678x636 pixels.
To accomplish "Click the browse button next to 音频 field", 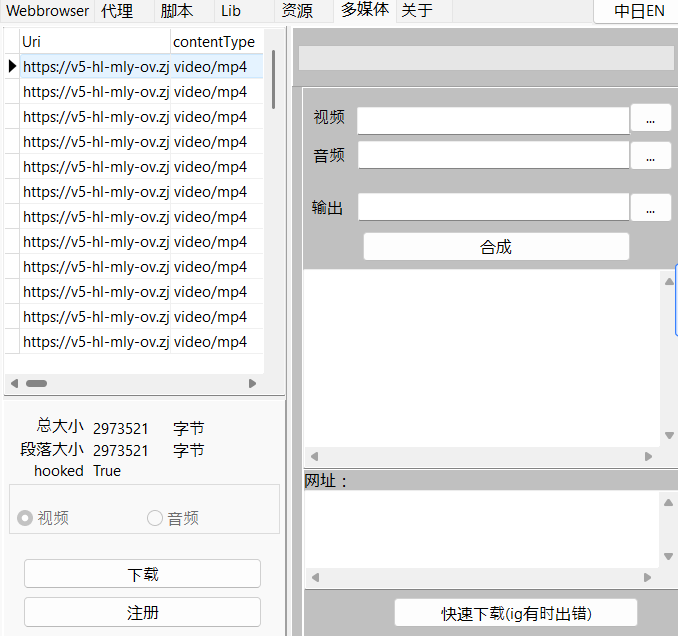I will tap(651, 156).
